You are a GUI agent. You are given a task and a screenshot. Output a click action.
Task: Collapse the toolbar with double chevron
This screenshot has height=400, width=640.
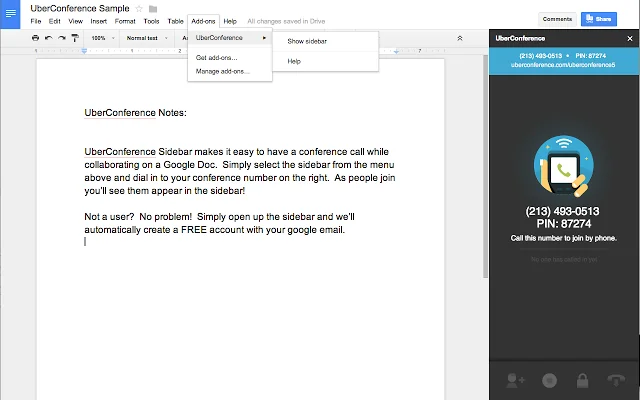460,38
